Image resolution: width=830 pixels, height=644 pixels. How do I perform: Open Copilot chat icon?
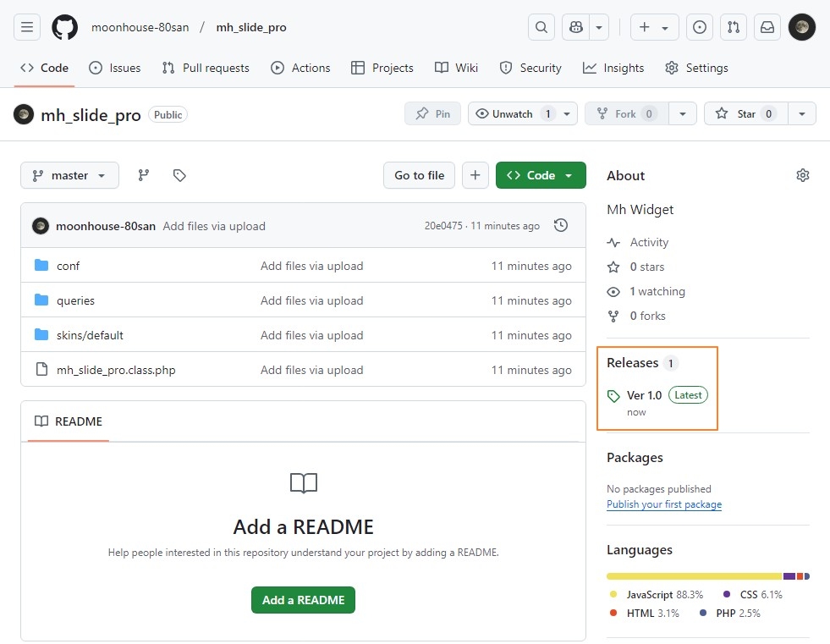point(576,27)
